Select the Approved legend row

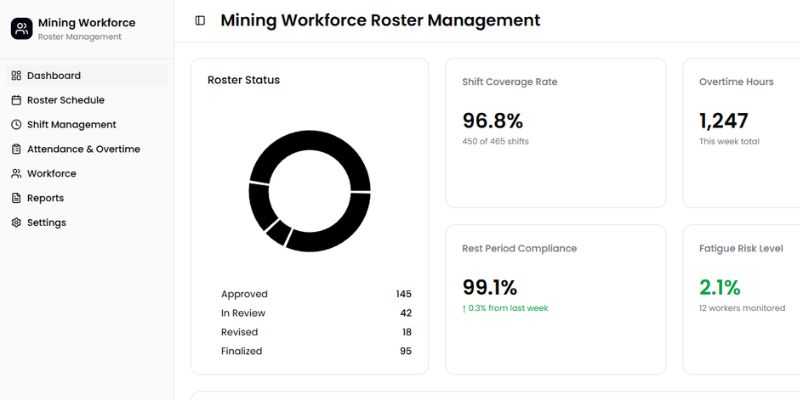316,294
